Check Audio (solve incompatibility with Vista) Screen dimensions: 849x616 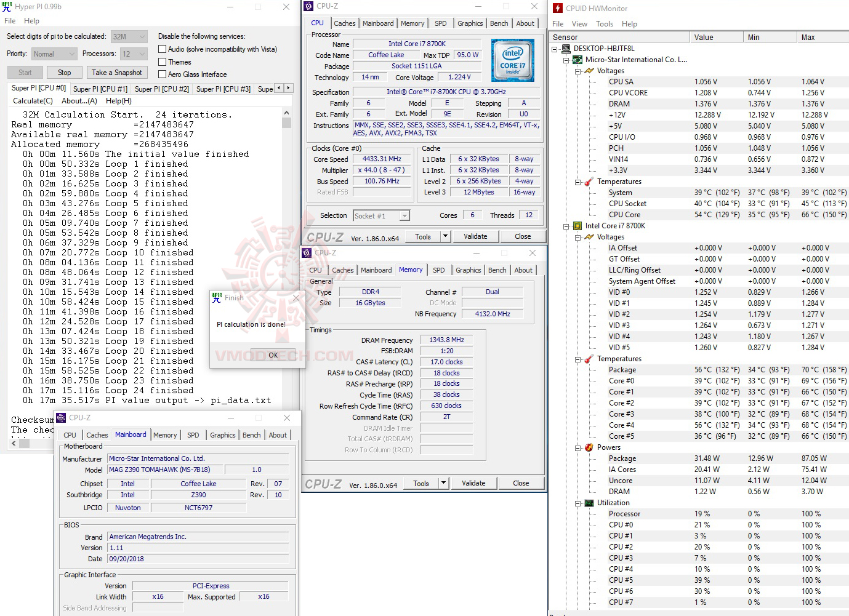[x=161, y=49]
